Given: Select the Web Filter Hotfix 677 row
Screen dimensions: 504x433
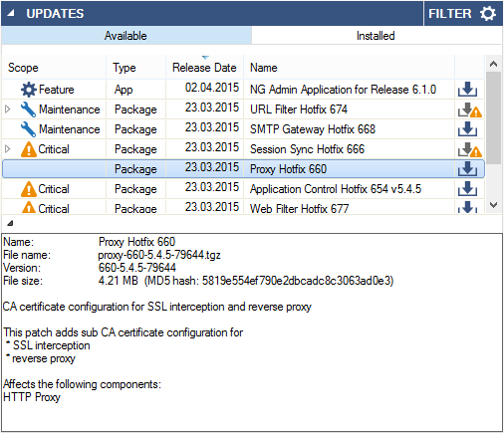Looking at the screenshot, I should pos(243,207).
